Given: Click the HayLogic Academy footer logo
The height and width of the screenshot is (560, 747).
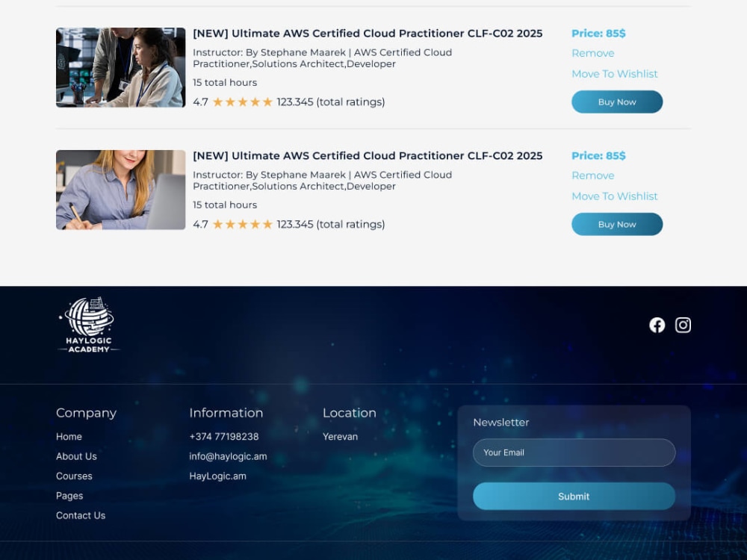Looking at the screenshot, I should [89, 325].
